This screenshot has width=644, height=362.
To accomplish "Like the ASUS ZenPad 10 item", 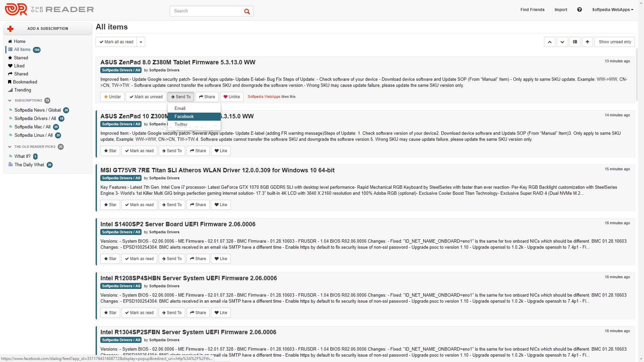I will (221, 151).
